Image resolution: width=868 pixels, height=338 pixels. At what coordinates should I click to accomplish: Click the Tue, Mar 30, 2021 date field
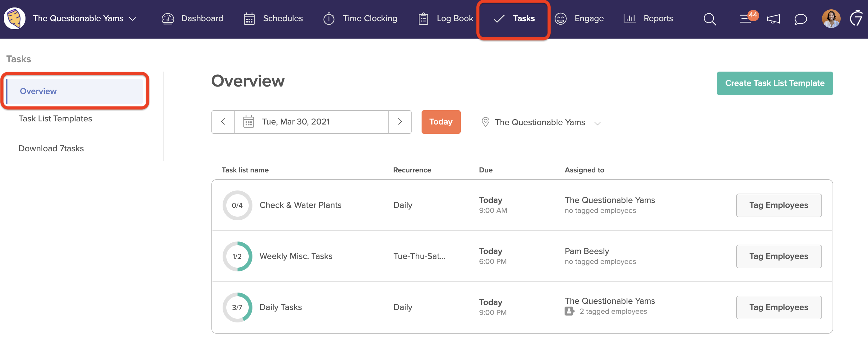pyautogui.click(x=311, y=122)
